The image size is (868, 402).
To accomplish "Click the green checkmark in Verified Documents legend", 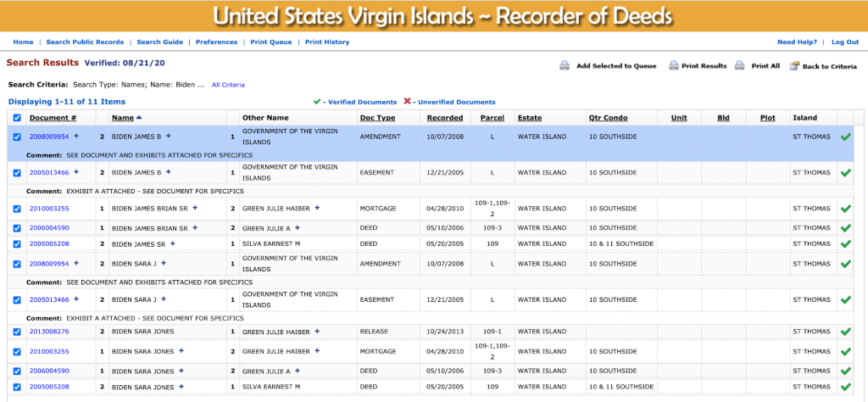I will 317,102.
